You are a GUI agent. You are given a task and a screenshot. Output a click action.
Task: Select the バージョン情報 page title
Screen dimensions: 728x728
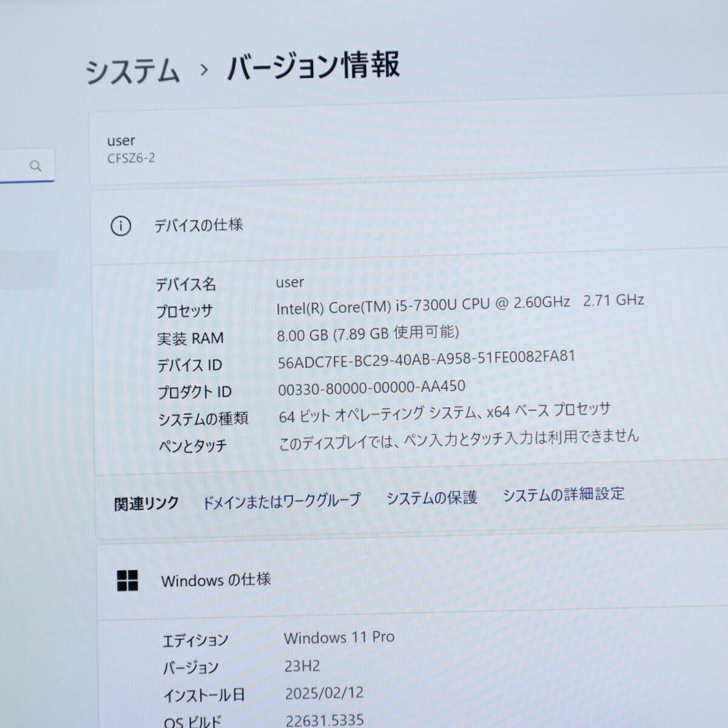[313, 66]
